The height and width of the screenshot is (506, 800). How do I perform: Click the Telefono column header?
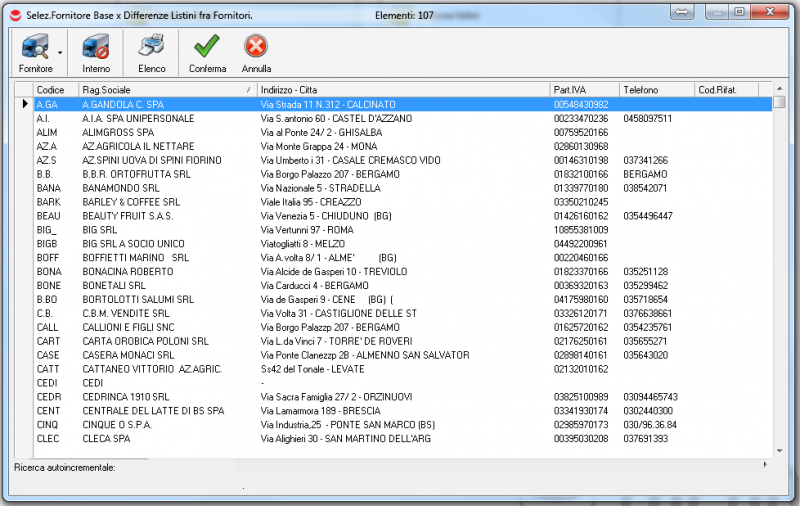tap(655, 90)
